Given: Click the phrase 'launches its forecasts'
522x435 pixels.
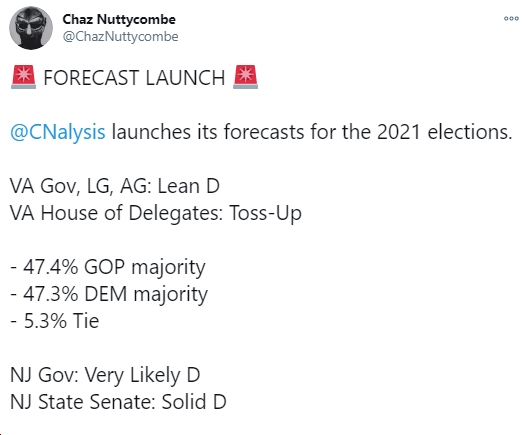Looking at the screenshot, I should click(x=208, y=132).
